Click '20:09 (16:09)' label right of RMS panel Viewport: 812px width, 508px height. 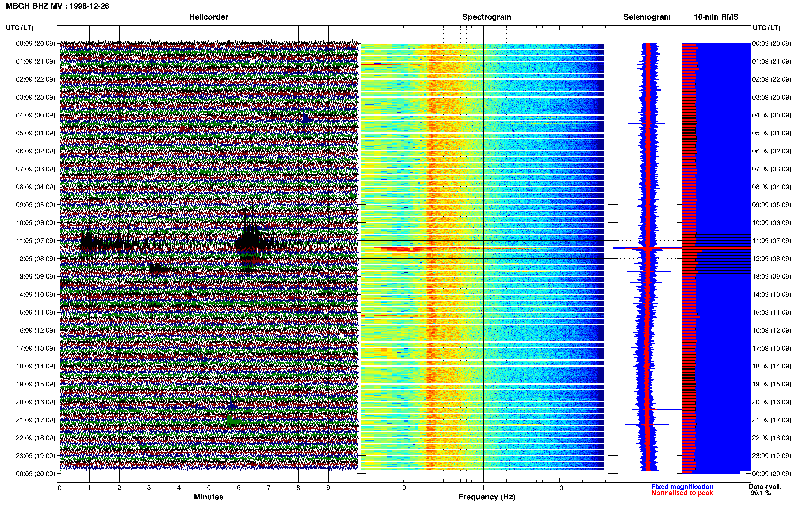772,402
